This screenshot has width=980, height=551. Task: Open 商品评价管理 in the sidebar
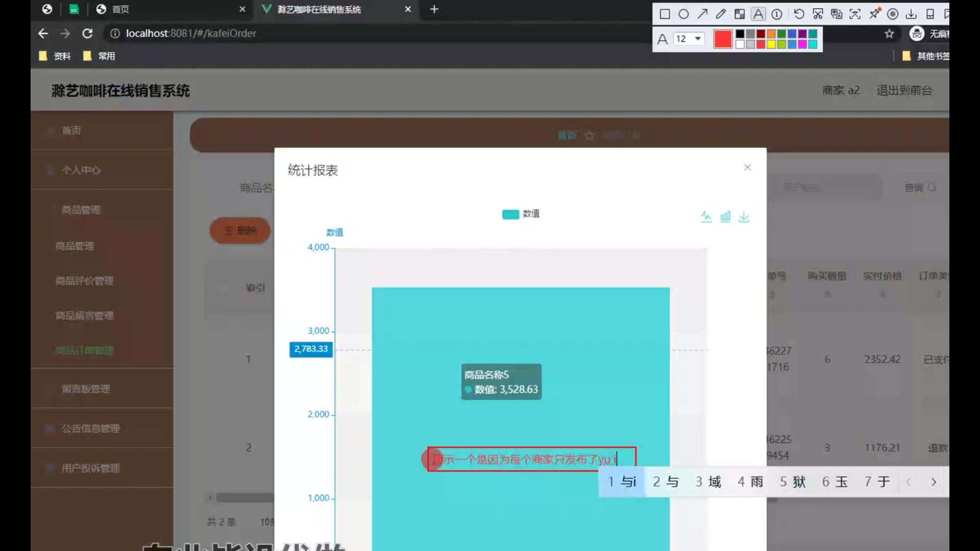click(84, 281)
